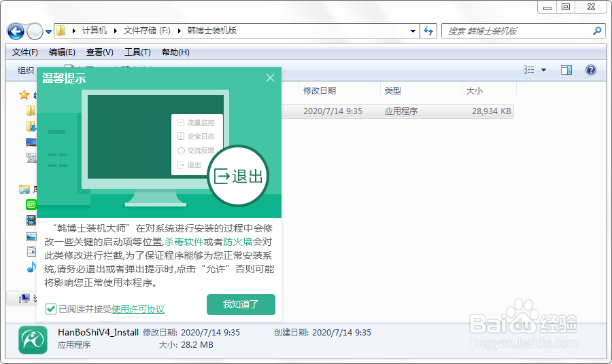This screenshot has width=612, height=364.
Task: Toggle the 已阅读并接受 agreement checkbox
Action: coord(51,309)
